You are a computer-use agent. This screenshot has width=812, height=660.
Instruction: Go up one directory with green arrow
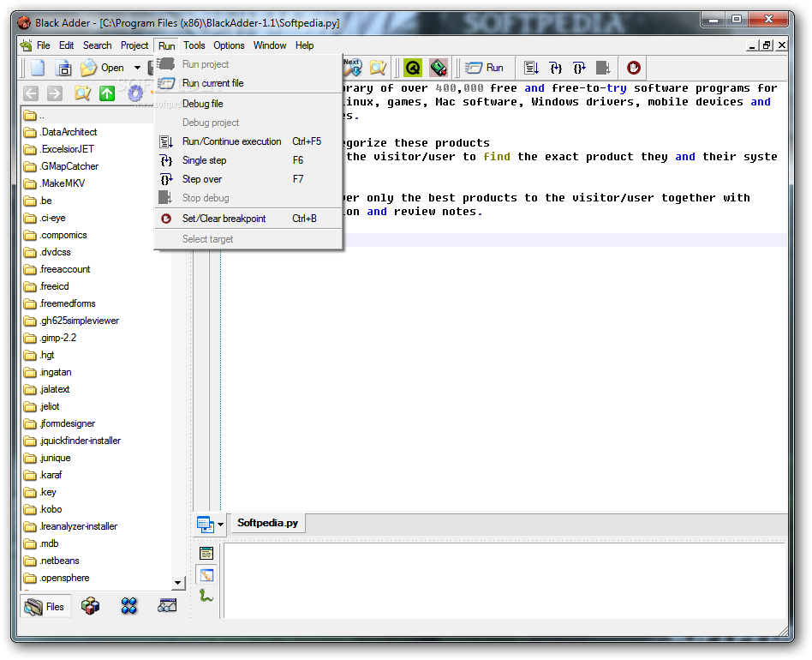point(107,93)
